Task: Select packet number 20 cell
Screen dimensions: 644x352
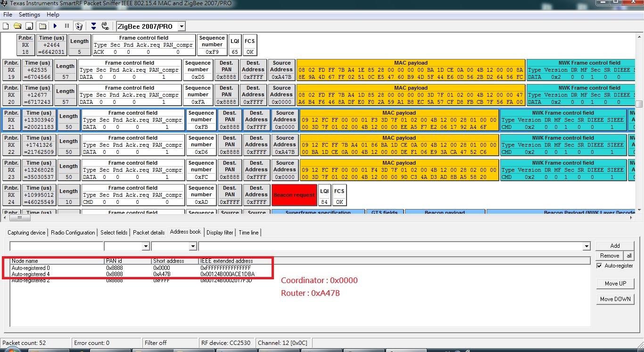Action: (x=11, y=95)
